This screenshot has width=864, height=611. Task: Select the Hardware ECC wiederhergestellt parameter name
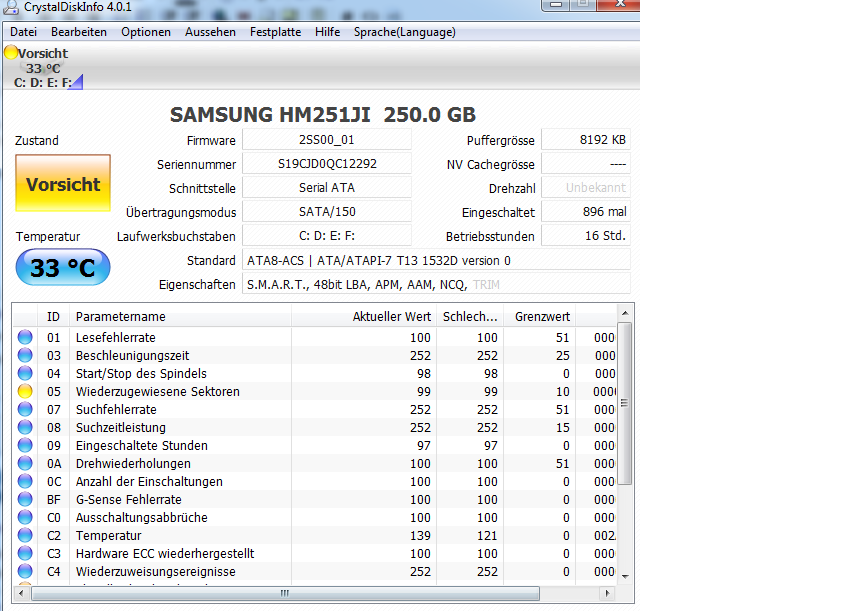pos(165,553)
